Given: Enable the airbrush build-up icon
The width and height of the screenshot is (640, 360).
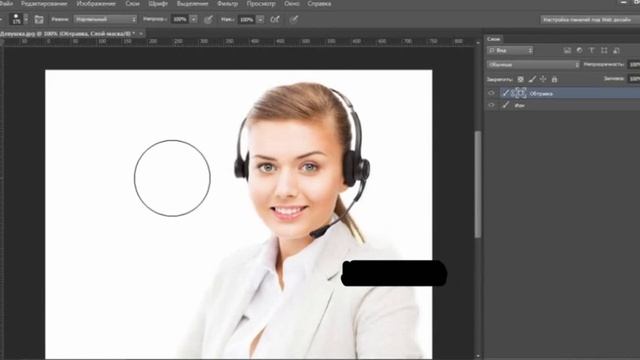Looking at the screenshot, I should coord(275,20).
